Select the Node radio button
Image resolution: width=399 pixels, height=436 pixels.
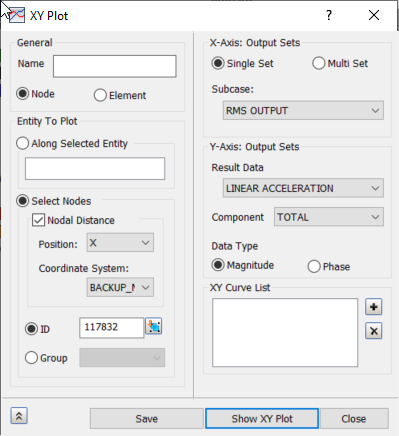23,94
